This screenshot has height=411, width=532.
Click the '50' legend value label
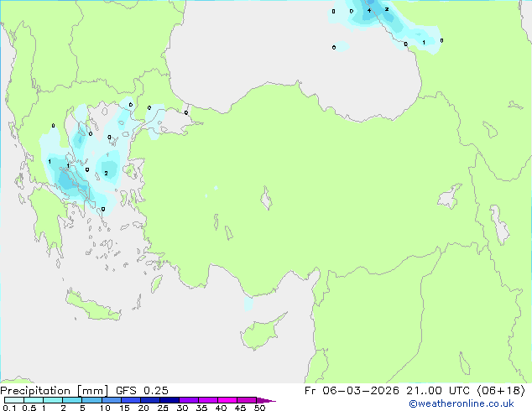click(x=259, y=408)
